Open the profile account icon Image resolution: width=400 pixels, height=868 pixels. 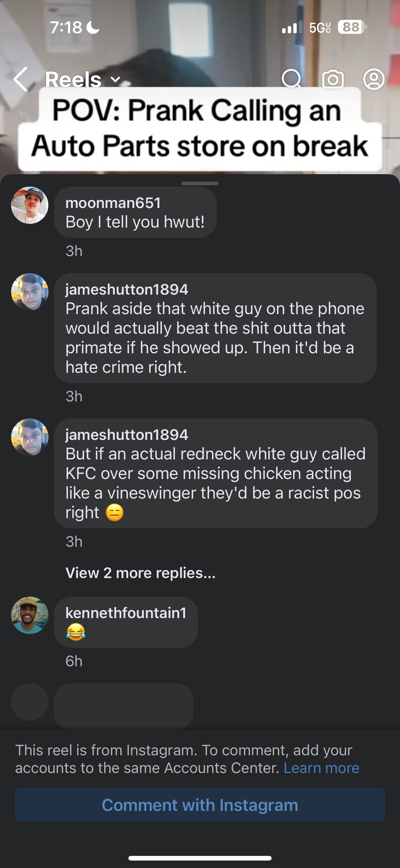pyautogui.click(x=374, y=79)
